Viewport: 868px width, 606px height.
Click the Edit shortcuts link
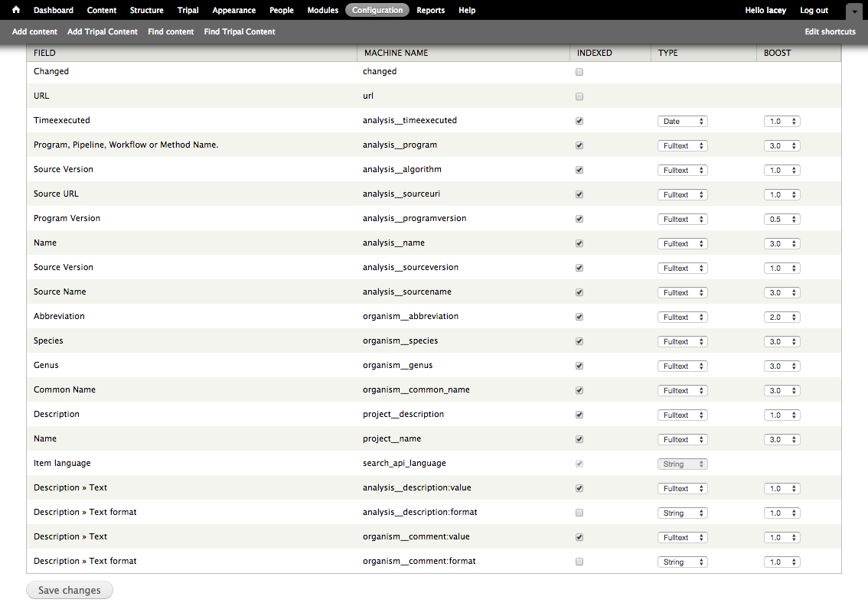click(x=830, y=31)
